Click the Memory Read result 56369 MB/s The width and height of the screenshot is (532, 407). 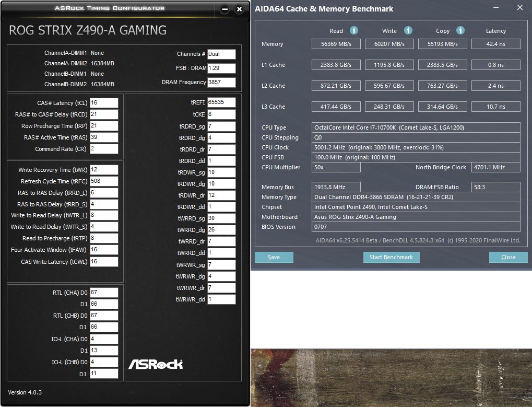point(336,44)
